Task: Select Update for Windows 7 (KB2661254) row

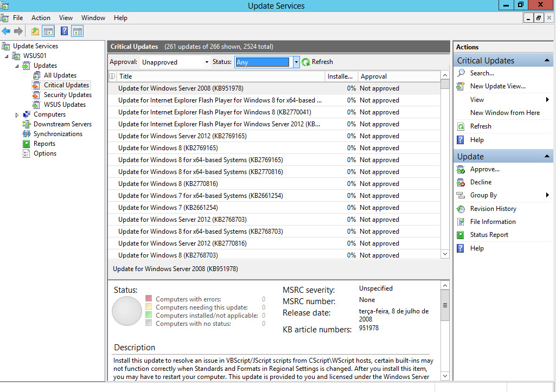Action: (274, 208)
